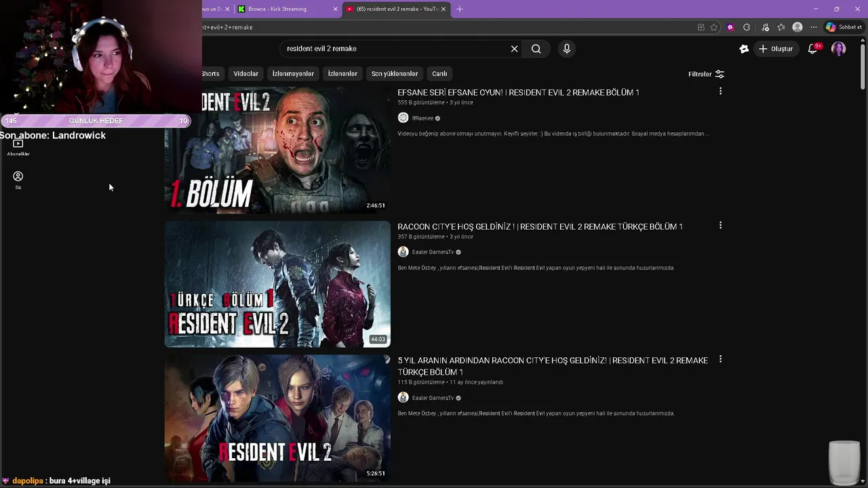Viewport: 868px width, 488px height.
Task: Select the Videolar filter chip
Action: tap(245, 74)
